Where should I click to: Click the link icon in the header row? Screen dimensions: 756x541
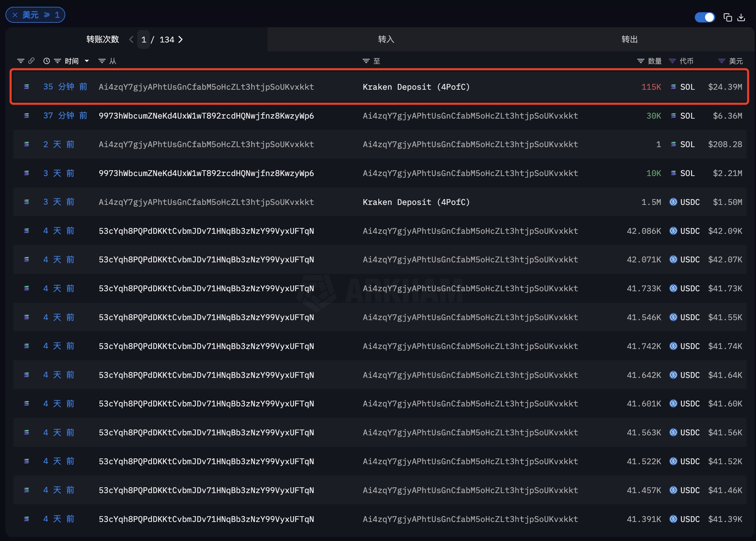pyautogui.click(x=31, y=61)
